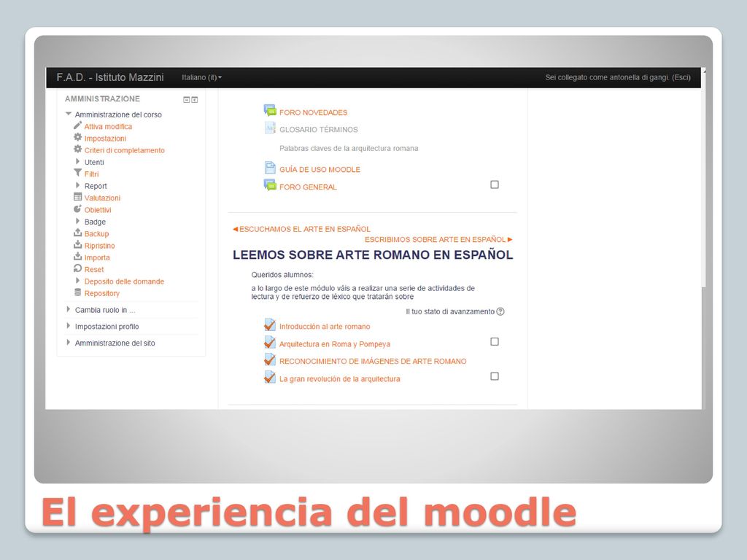Expand the Impostazioni profilo node

pos(69,326)
